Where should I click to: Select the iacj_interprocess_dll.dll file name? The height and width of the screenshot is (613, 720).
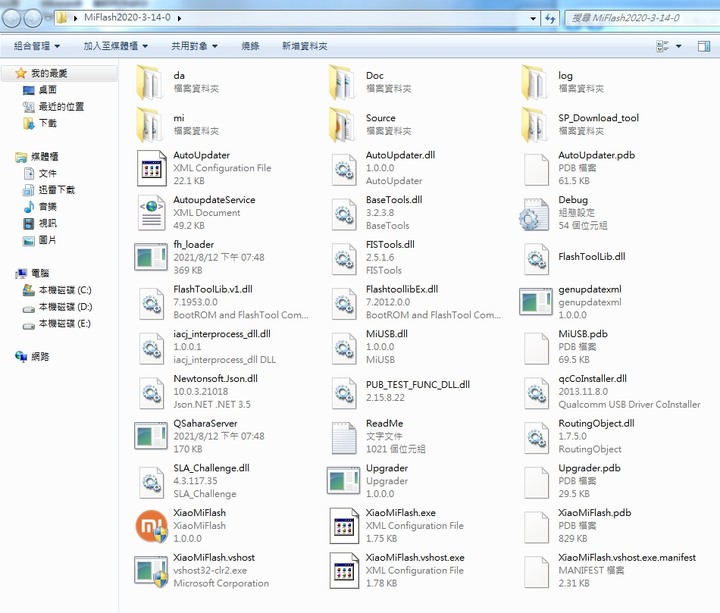coord(222,334)
